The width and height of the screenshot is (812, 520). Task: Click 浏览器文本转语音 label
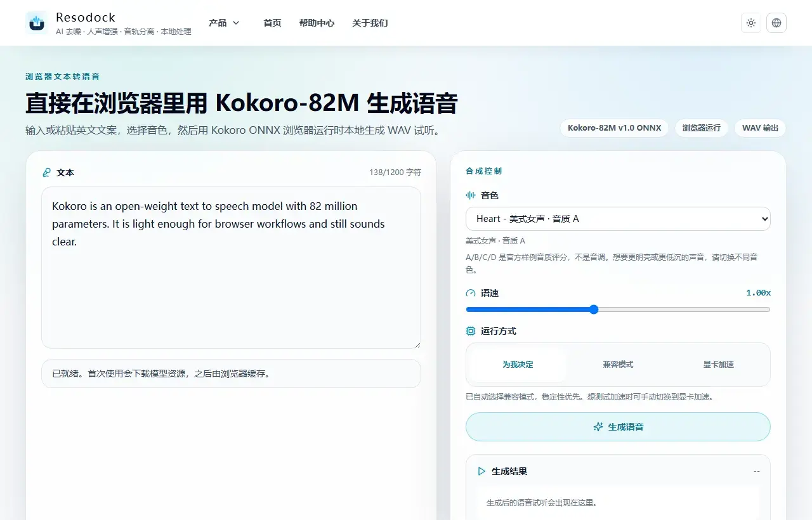coord(62,76)
